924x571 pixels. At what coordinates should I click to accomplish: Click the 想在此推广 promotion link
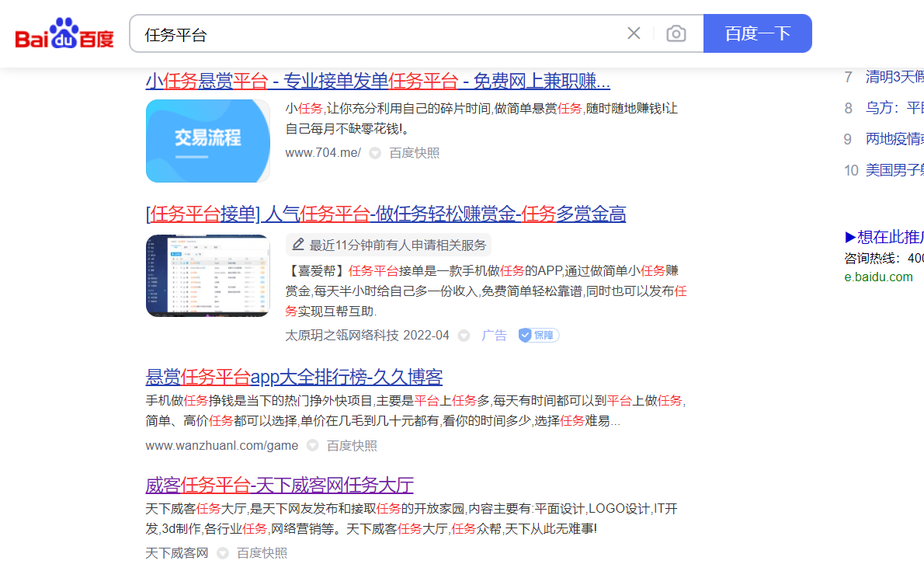pyautogui.click(x=884, y=237)
